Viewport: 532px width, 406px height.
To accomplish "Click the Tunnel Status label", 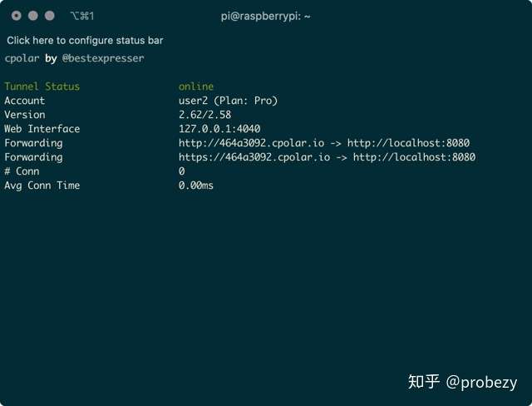I will coord(42,87).
